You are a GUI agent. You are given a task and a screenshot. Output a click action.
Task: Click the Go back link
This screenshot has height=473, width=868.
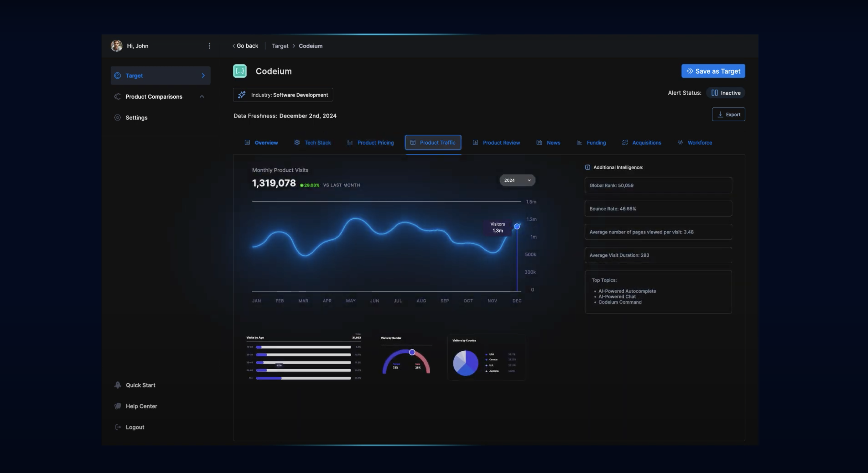(x=245, y=46)
